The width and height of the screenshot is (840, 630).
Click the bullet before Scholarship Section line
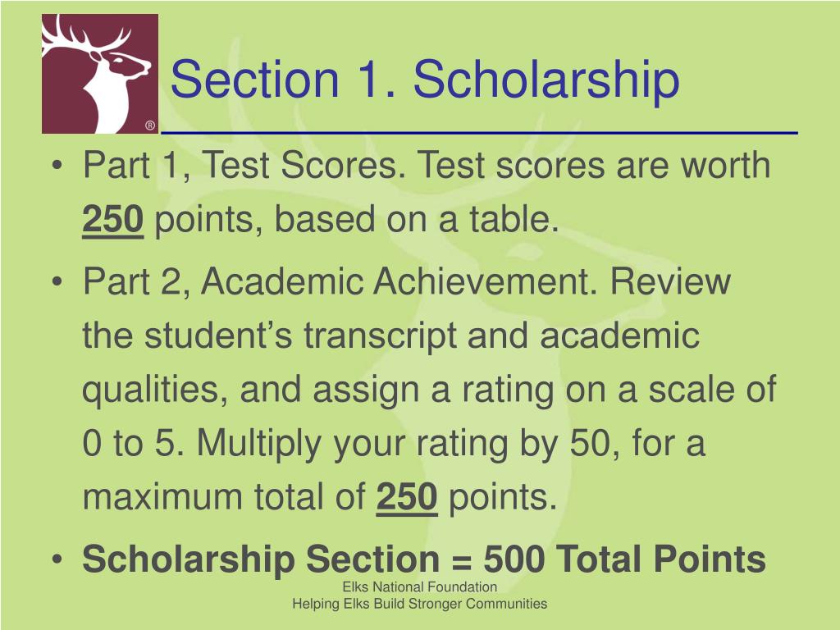click(x=57, y=559)
